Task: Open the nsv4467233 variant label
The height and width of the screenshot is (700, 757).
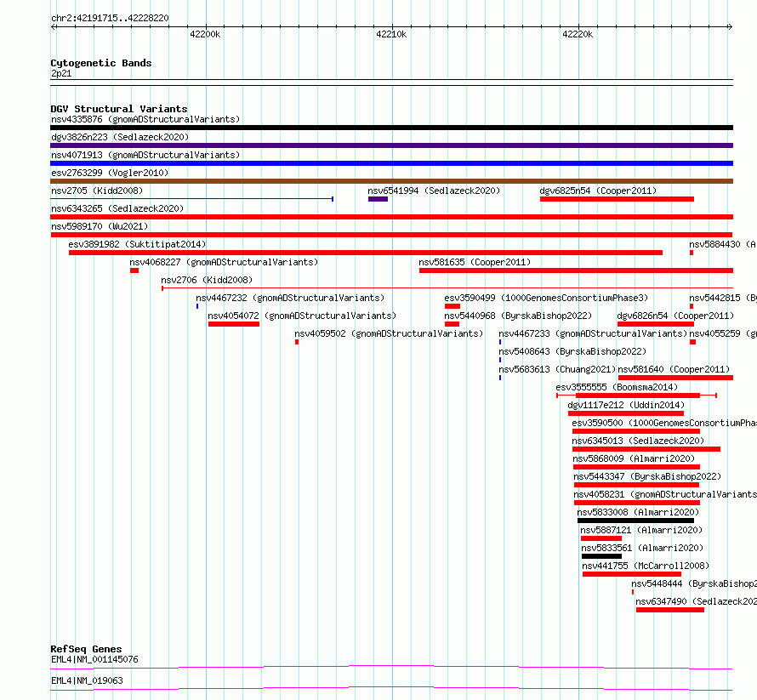Action: tap(593, 333)
